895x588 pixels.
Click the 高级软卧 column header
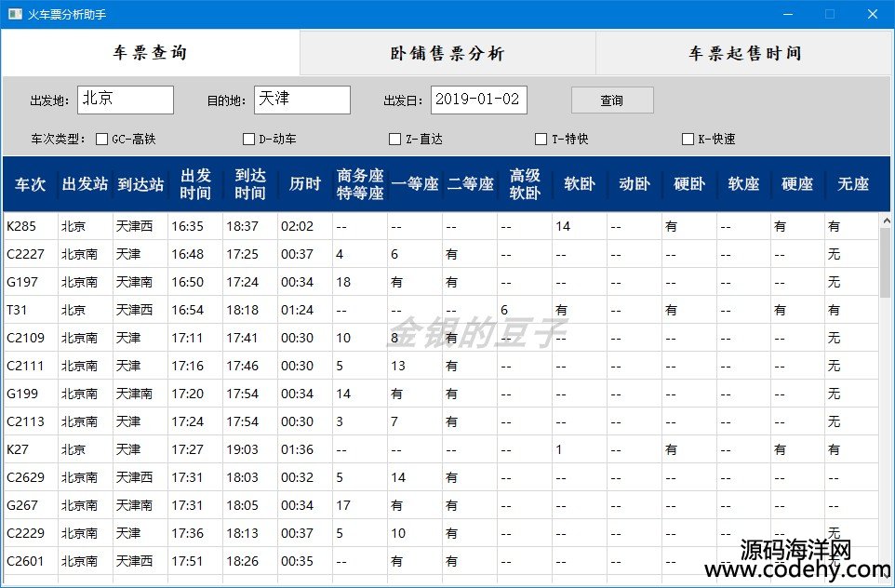[x=525, y=184]
